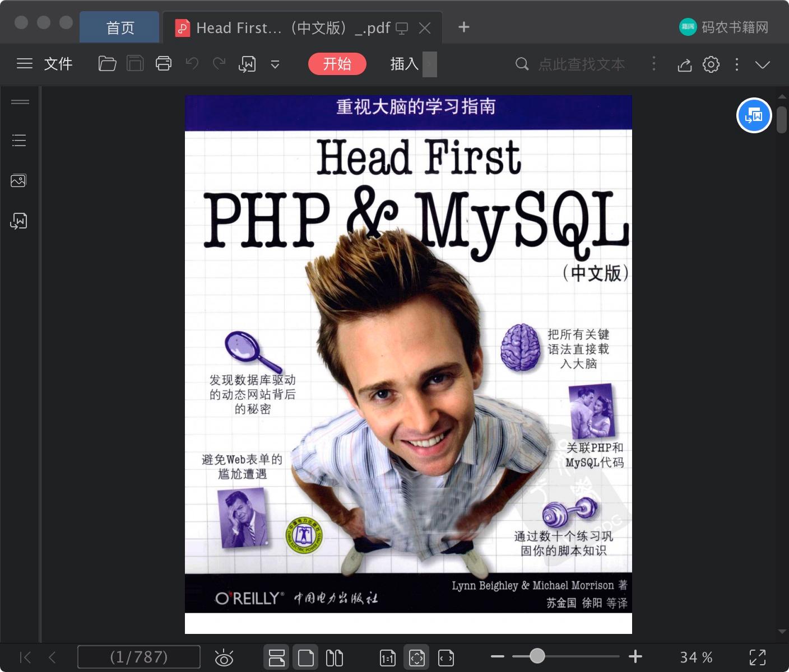Click the scroll up arrow
This screenshot has width=789, height=672.
coord(782,97)
